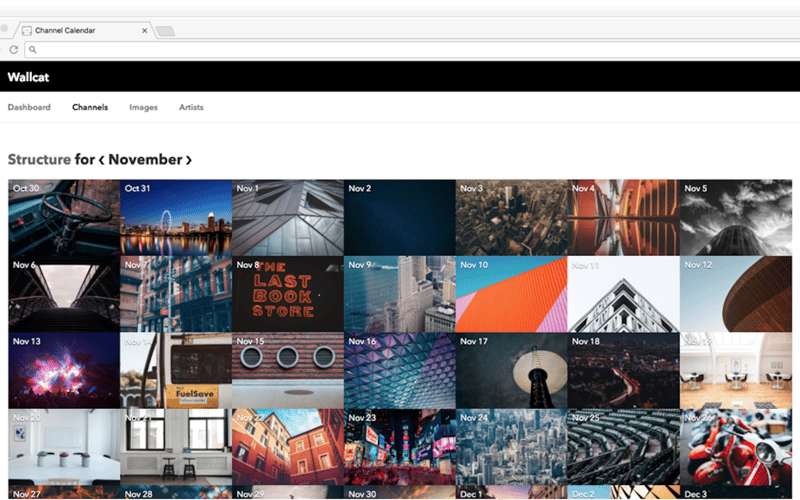Go to previous month with left chevron
This screenshot has width=800, height=500.
click(x=102, y=160)
